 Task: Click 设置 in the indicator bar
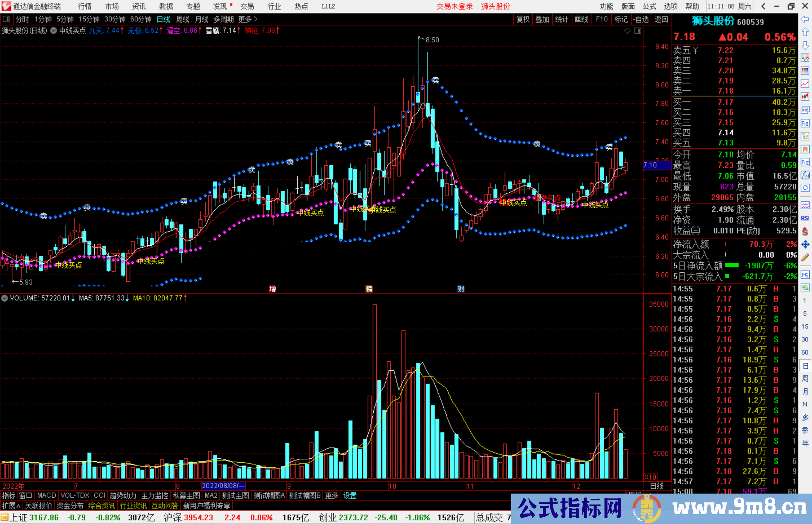click(x=350, y=496)
